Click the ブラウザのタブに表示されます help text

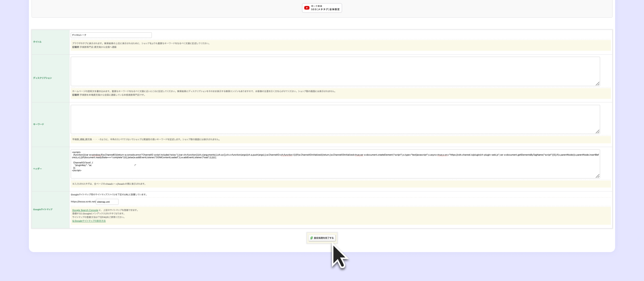coord(141,43)
